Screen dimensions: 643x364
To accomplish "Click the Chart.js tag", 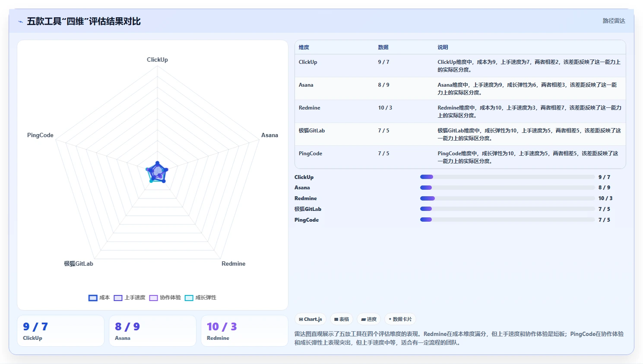I will (x=310, y=319).
